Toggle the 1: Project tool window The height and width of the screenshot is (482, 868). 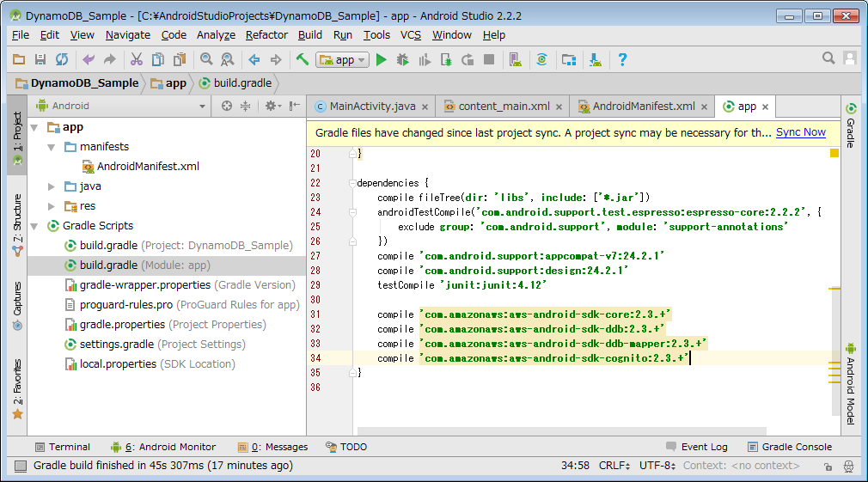17,136
